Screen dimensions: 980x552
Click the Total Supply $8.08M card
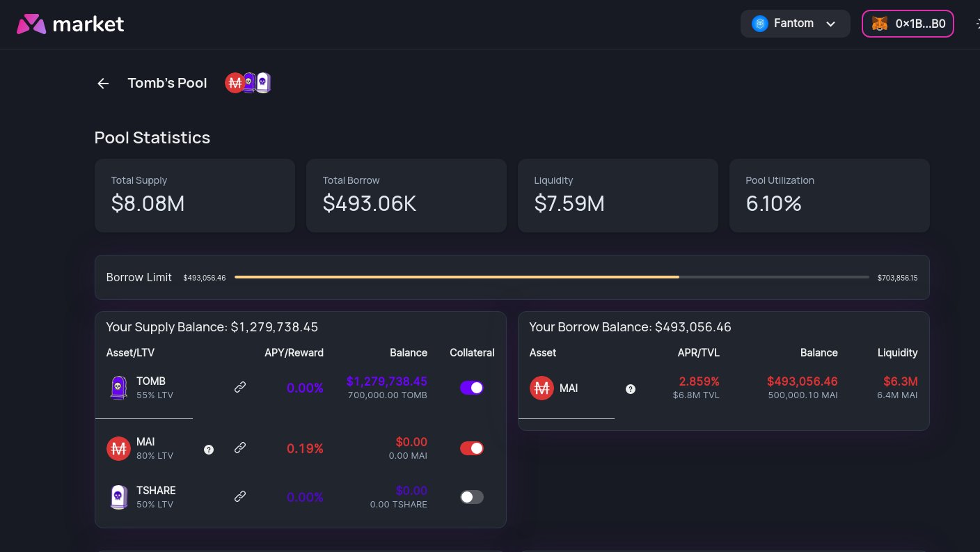tap(195, 196)
